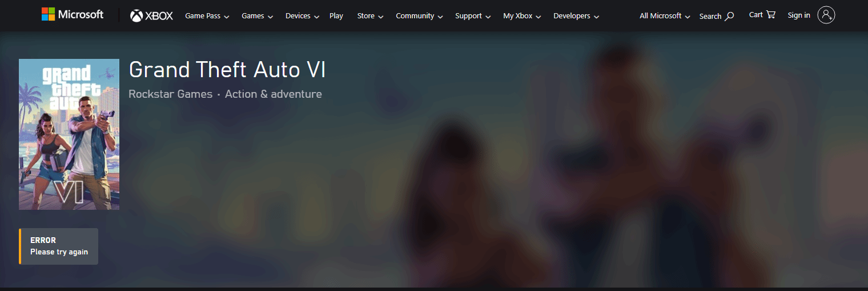
Task: Go to the Play page
Action: coord(336,16)
